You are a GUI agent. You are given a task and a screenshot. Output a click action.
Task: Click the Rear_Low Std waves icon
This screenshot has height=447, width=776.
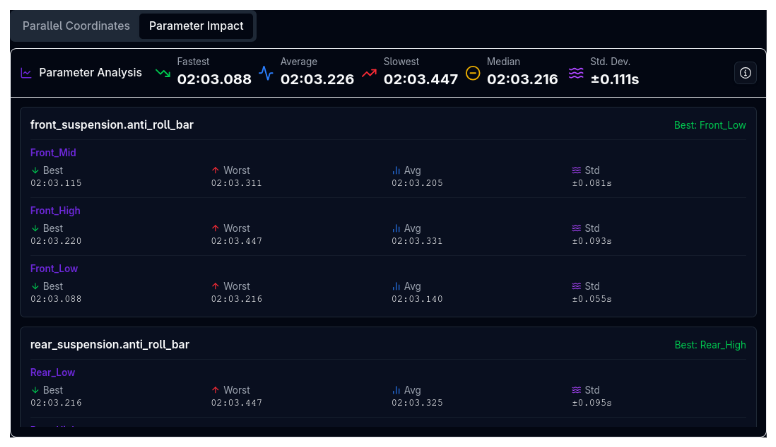point(576,391)
